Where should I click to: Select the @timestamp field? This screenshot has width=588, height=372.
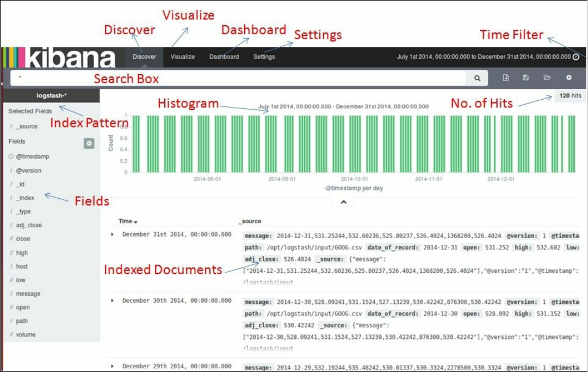click(32, 156)
